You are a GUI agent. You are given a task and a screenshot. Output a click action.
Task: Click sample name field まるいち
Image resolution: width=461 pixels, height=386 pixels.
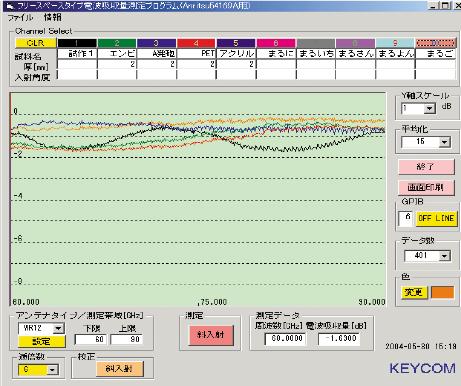[316, 54]
